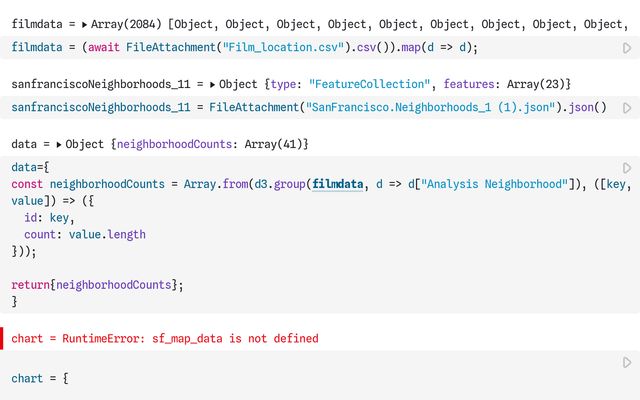
Task: Run the data cell with play icon
Action: pos(627,168)
